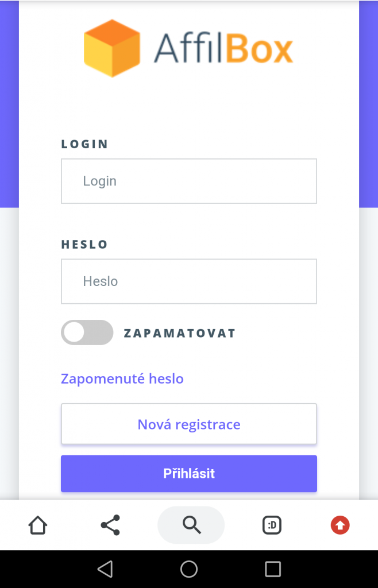Toggle the Zapamatovat switch
The height and width of the screenshot is (588, 378).
pos(87,332)
